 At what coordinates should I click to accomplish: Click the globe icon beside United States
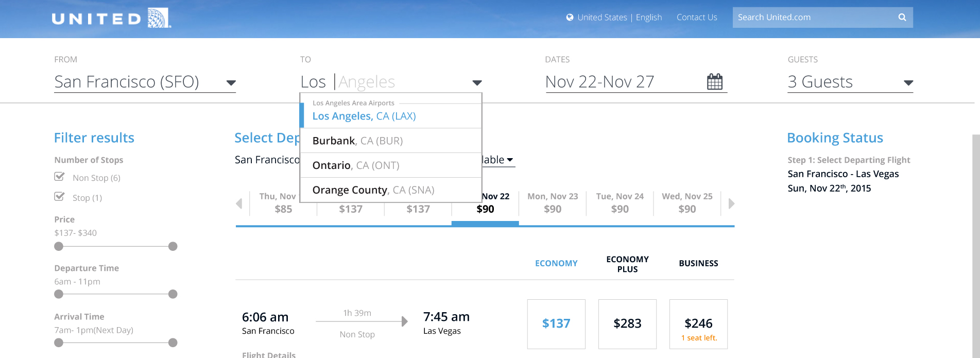pyautogui.click(x=570, y=18)
